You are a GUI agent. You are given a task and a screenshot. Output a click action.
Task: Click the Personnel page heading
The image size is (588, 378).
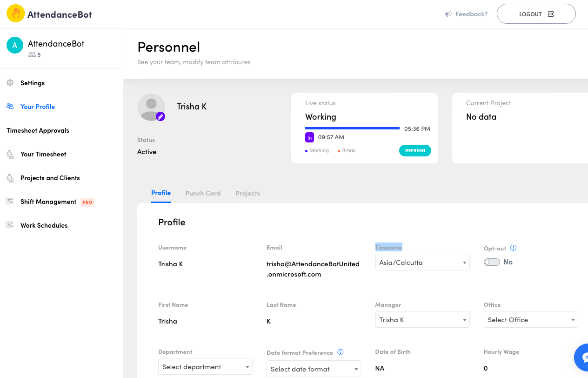[169, 47]
